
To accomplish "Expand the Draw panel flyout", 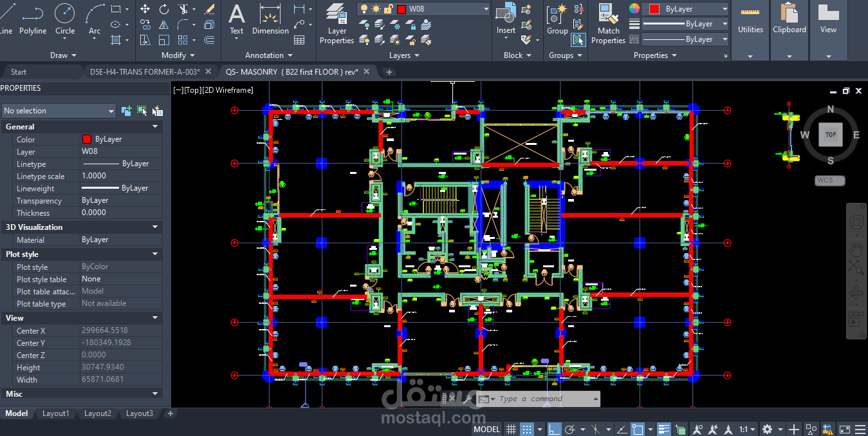I will coord(63,55).
